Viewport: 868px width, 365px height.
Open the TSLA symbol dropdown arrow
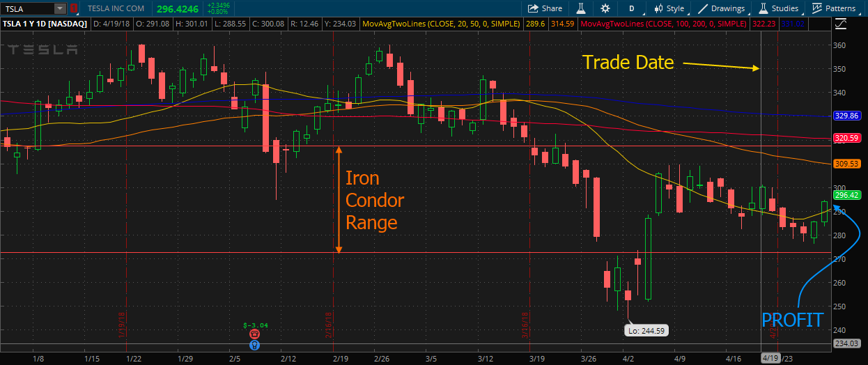60,9
